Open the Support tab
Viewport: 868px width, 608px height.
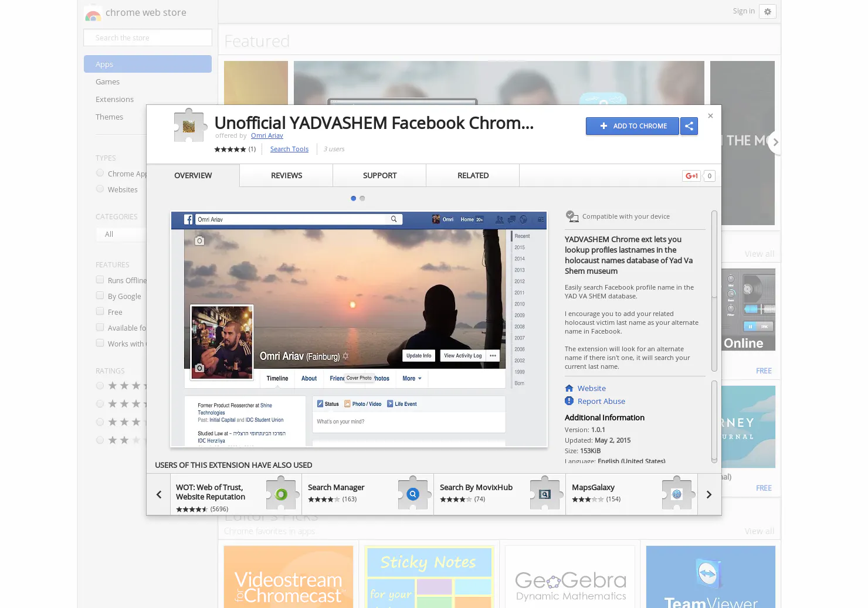(x=379, y=175)
